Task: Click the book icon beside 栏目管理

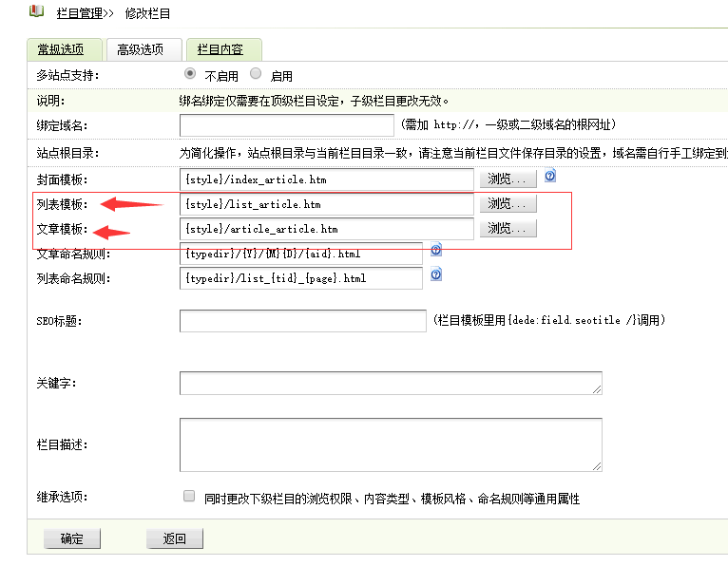Action: (36, 11)
